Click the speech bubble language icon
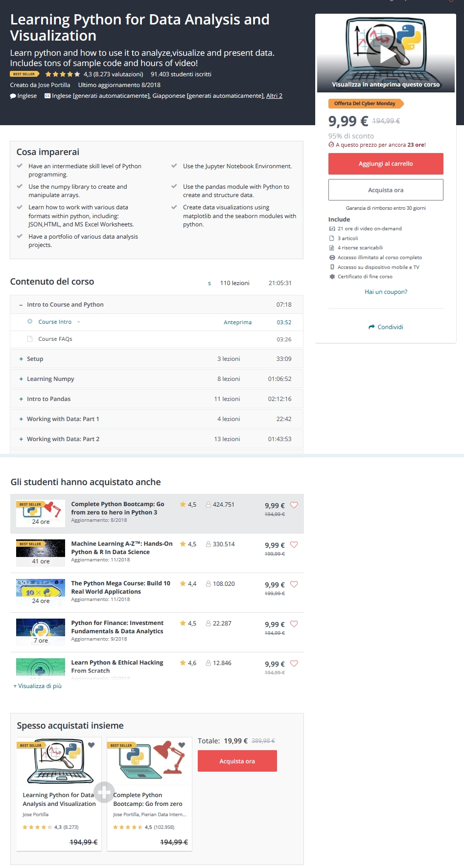Image resolution: width=464 pixels, height=868 pixels. (13, 96)
